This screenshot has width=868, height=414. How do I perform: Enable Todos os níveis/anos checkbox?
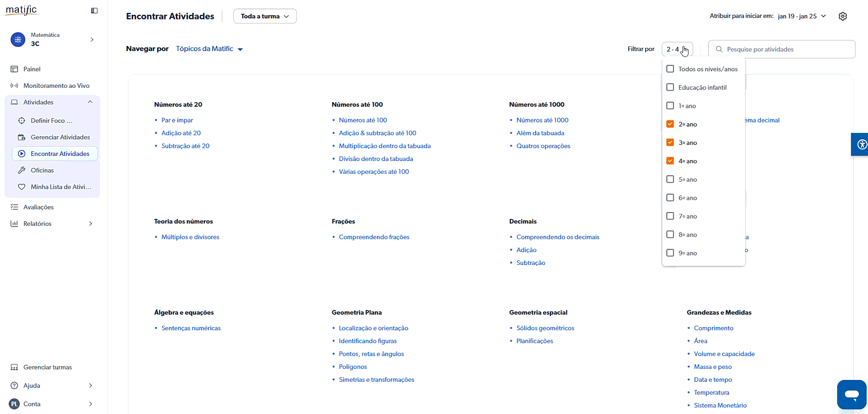point(670,69)
